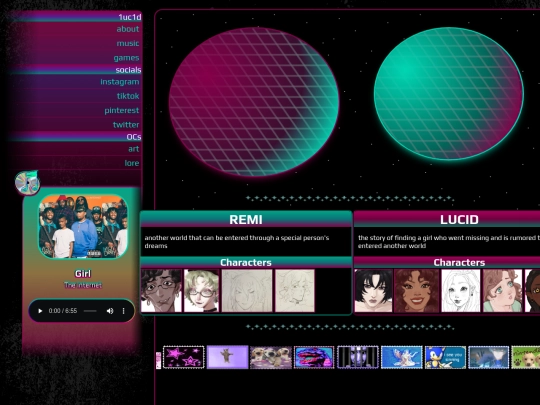Select the magenta grid planet
Image resolution: width=540 pixels, height=405 pixels.
pyautogui.click(x=254, y=102)
